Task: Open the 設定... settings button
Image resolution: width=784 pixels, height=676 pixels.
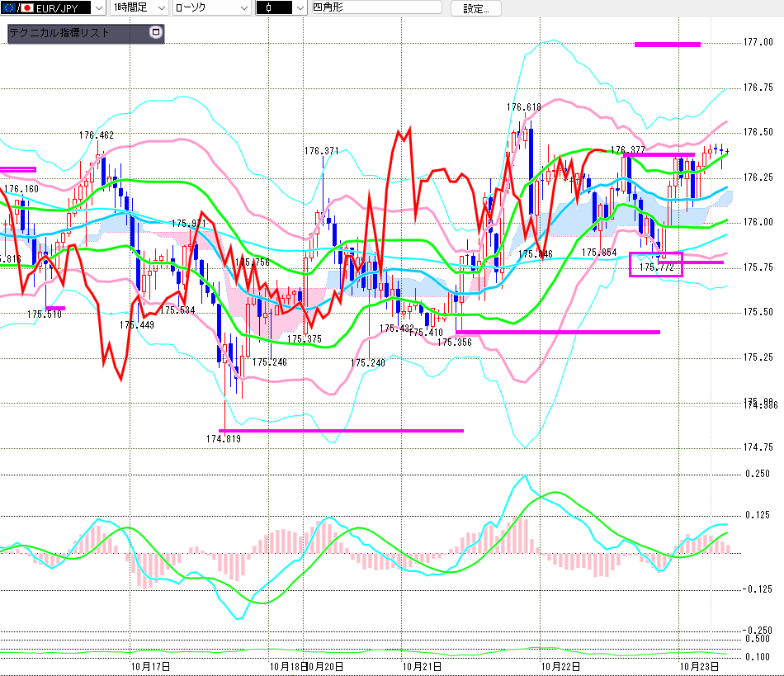Action: tap(475, 9)
